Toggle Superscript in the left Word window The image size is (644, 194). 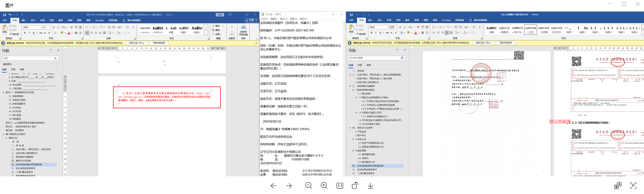(49, 33)
